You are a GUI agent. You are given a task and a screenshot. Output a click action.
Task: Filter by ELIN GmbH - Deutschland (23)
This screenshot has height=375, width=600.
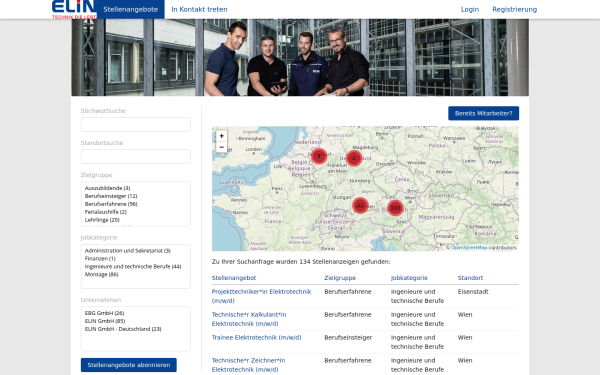123,329
